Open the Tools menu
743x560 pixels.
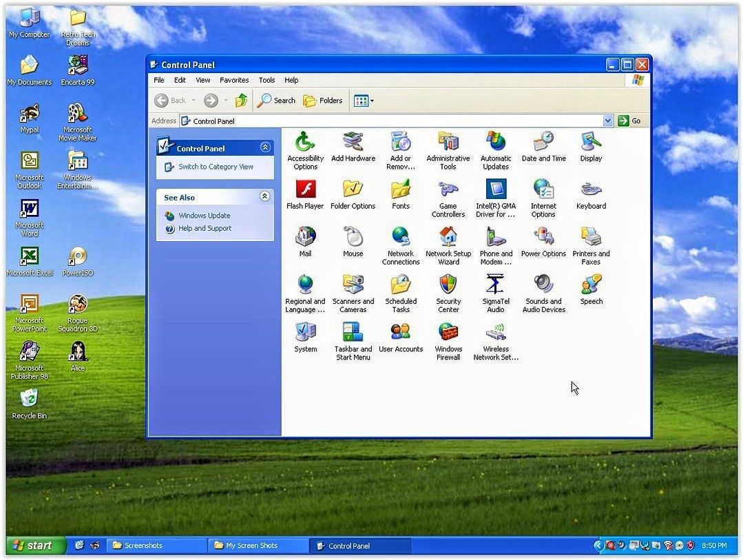pyautogui.click(x=266, y=80)
